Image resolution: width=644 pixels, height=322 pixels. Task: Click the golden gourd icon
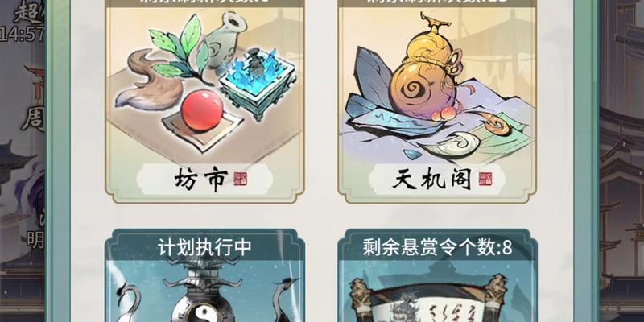(x=425, y=74)
